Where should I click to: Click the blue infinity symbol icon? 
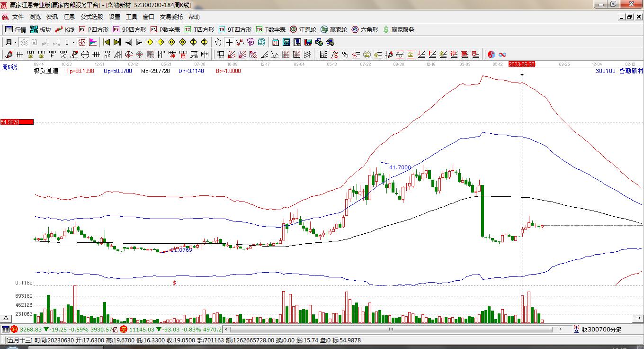tap(502, 55)
